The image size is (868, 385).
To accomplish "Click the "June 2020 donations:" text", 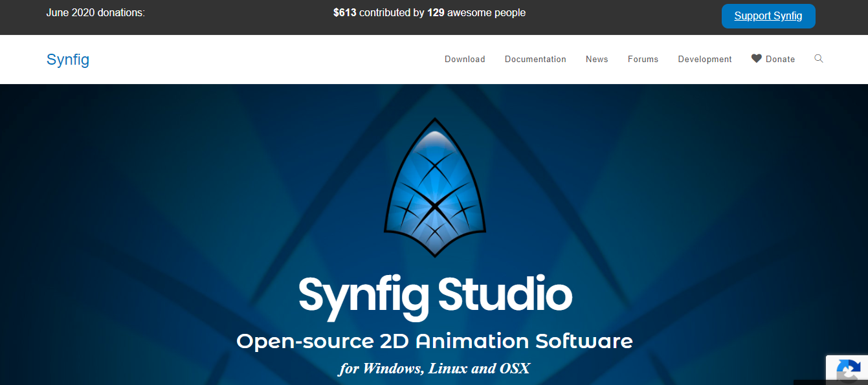I will (x=96, y=13).
